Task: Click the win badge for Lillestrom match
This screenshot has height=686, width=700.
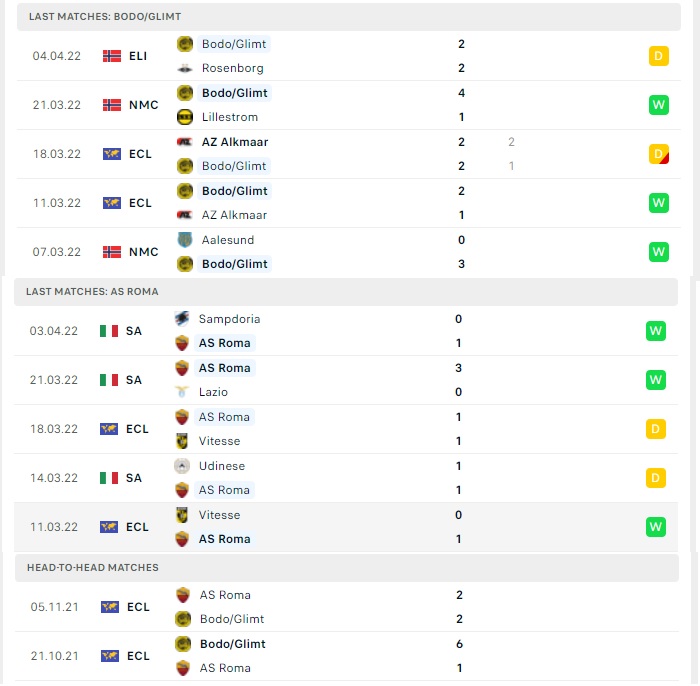Action: pos(658,105)
